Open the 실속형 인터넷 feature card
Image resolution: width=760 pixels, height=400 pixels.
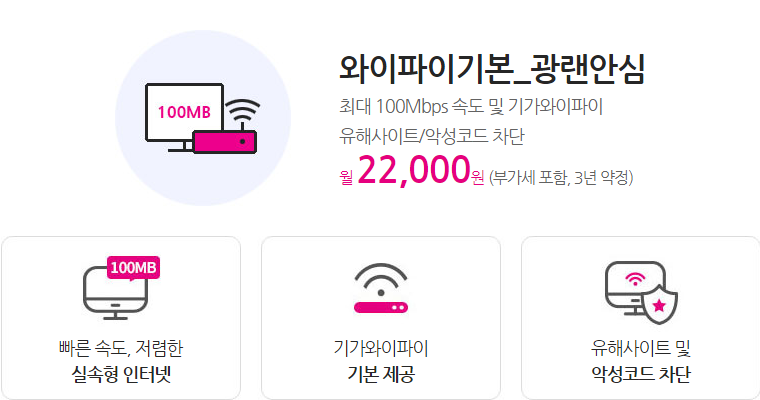(x=121, y=318)
